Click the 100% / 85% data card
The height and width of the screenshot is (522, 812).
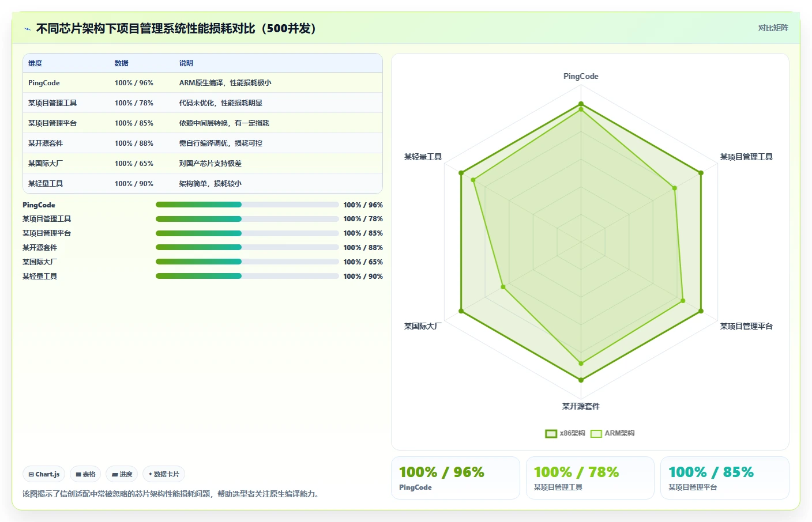[724, 478]
